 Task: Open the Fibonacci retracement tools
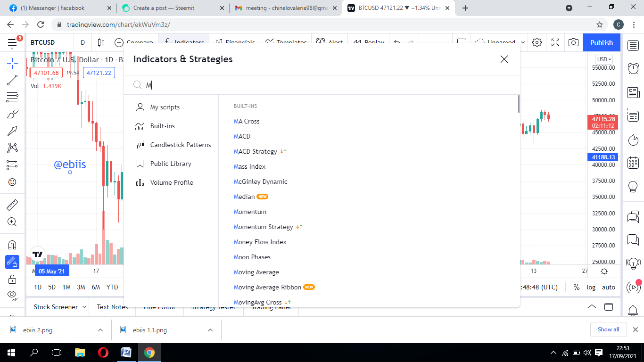tap(12, 98)
